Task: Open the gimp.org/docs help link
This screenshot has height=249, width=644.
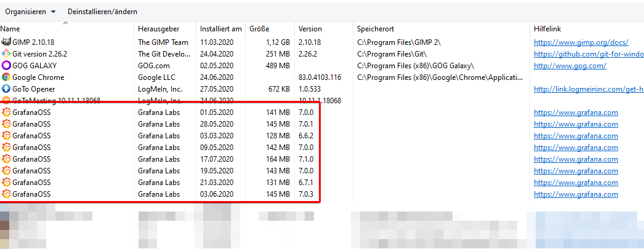Action: coord(581,42)
